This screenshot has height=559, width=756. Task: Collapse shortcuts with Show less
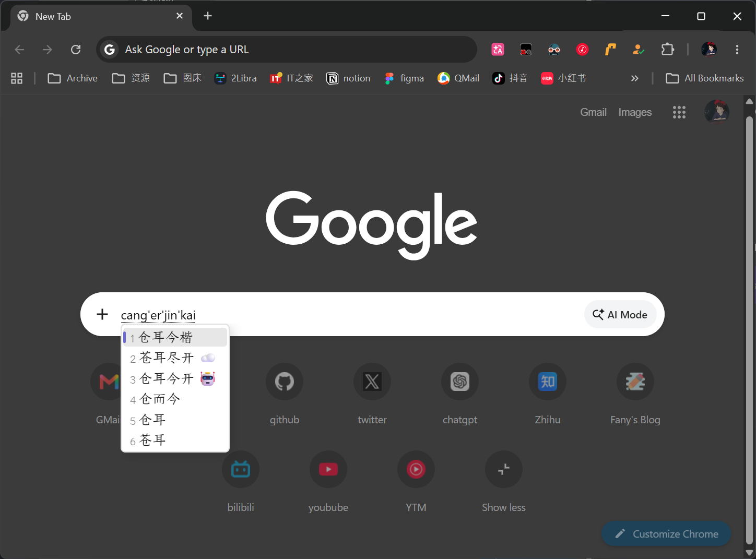(x=504, y=483)
